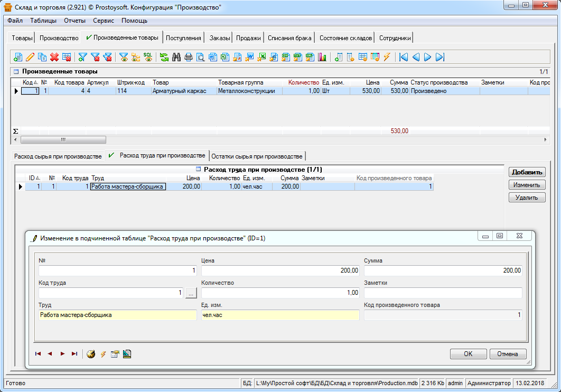Click the SQL view icon in toolbar
Screen dimensions: 561x392
tap(148, 57)
